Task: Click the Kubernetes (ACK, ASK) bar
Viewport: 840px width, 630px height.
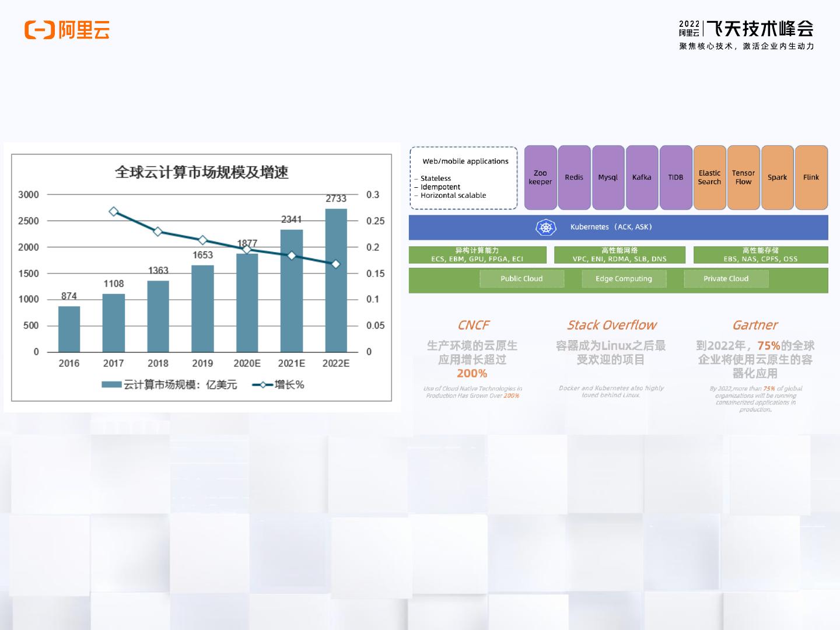Action: point(618,228)
